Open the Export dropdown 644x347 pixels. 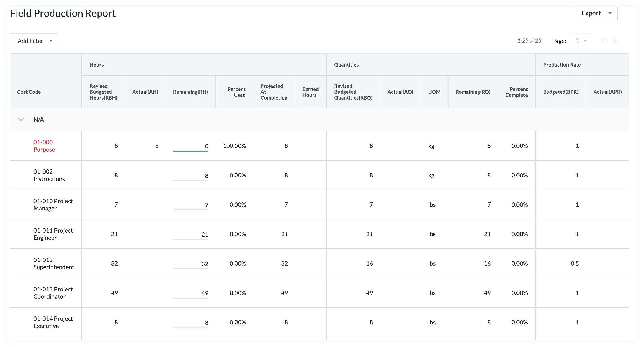pyautogui.click(x=596, y=13)
